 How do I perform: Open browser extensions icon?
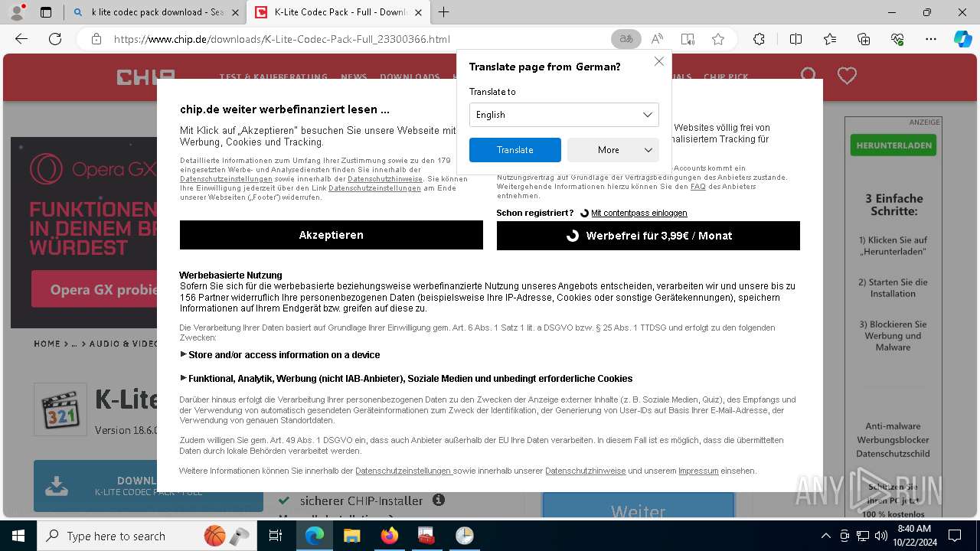coord(759,39)
